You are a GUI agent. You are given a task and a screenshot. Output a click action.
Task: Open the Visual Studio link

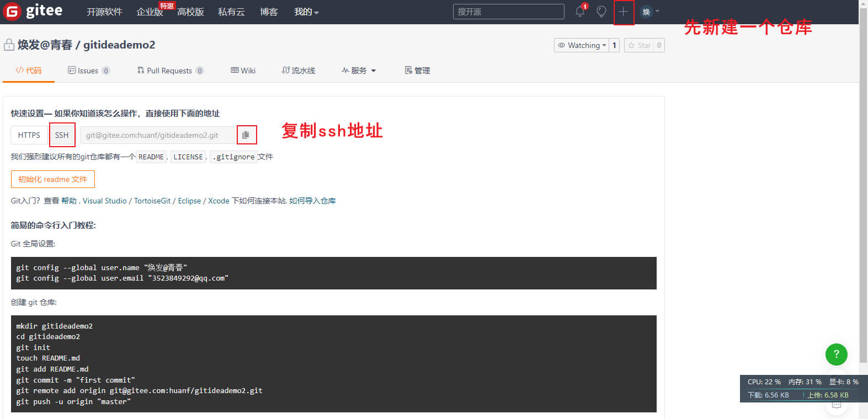(105, 201)
